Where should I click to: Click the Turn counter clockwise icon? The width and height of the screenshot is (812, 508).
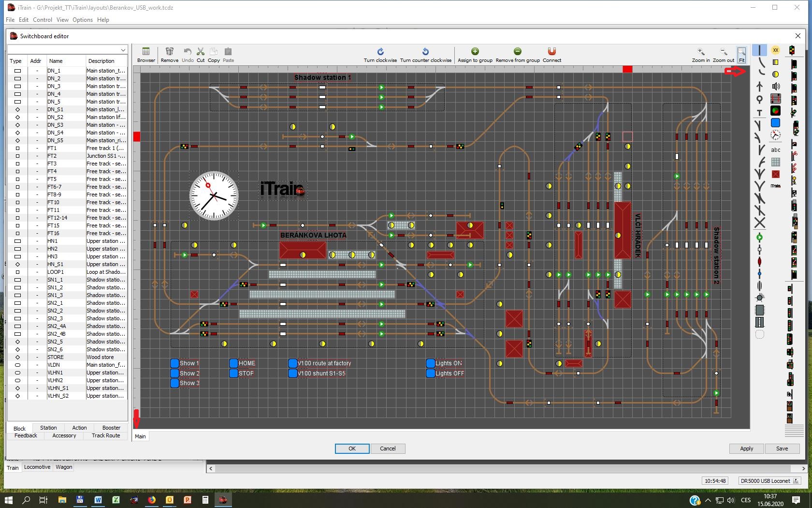coord(425,52)
